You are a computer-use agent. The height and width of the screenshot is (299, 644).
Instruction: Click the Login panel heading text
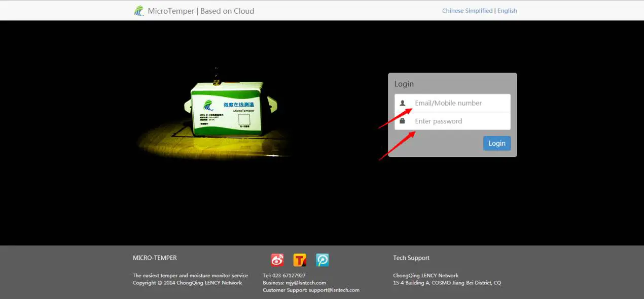click(404, 84)
